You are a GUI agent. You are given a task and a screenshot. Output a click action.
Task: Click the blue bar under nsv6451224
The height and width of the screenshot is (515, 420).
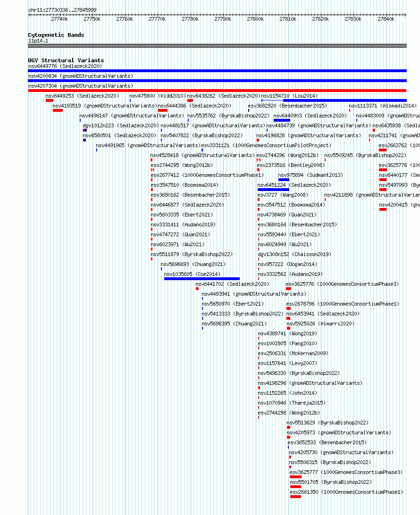pyautogui.click(x=273, y=190)
